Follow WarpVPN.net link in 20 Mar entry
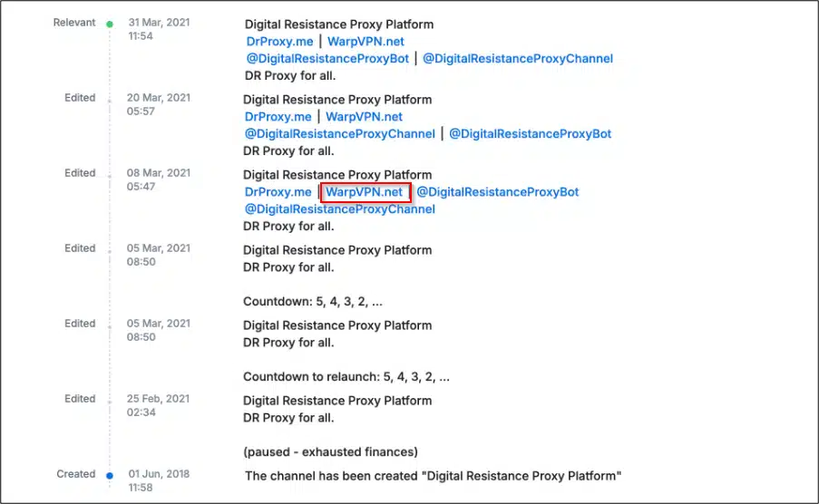 [364, 117]
